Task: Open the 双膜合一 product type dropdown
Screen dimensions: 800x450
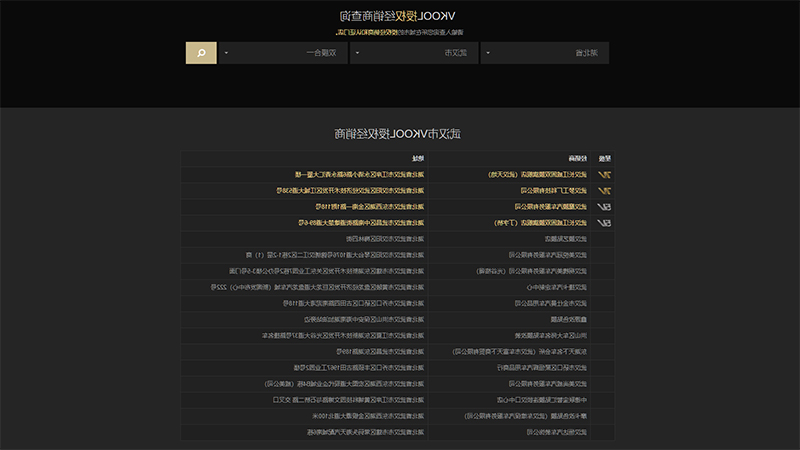Action: (283, 53)
